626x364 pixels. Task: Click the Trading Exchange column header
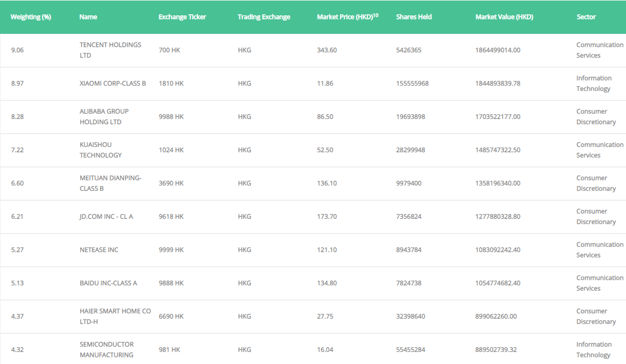(x=264, y=17)
